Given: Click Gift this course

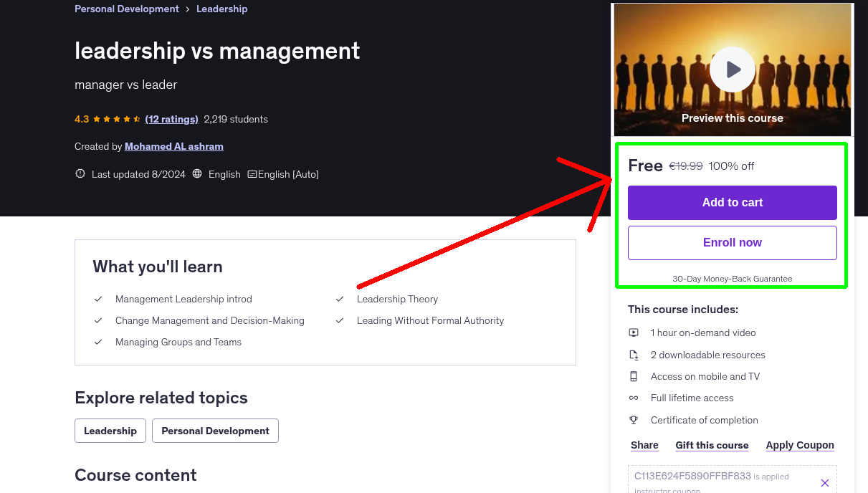Looking at the screenshot, I should [x=712, y=445].
